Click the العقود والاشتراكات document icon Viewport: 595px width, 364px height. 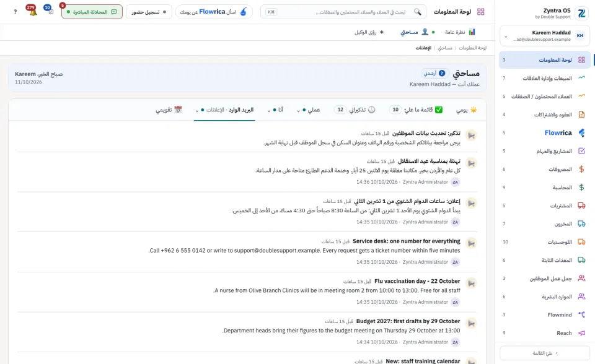click(x=581, y=115)
